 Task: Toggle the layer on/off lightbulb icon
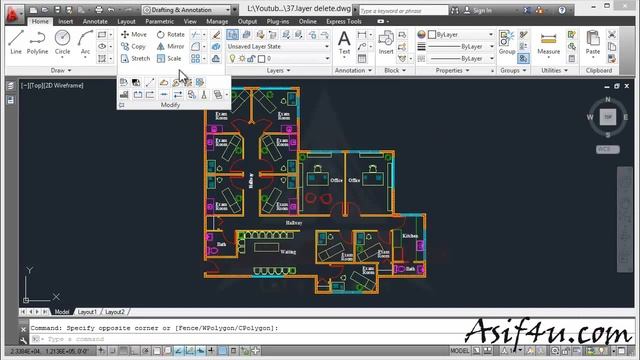coord(232,59)
